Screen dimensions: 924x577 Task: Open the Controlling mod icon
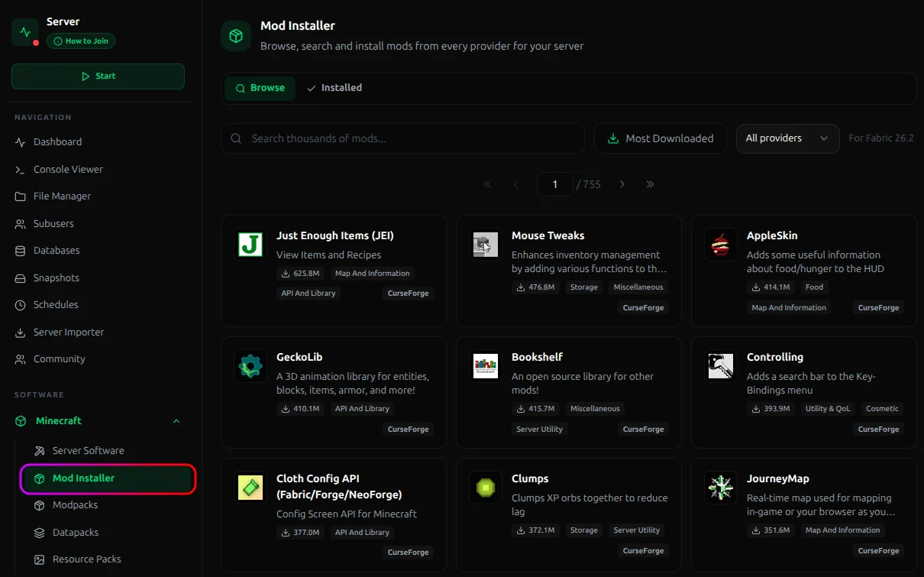tap(720, 366)
